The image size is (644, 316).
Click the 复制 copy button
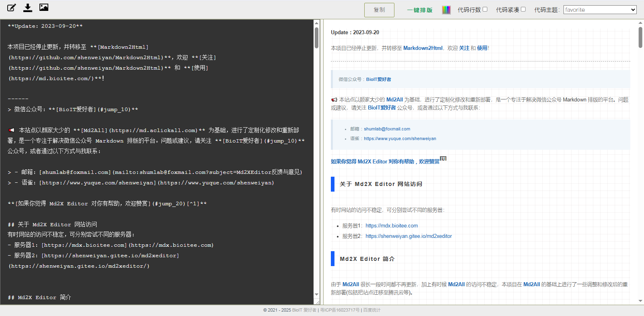tap(379, 10)
